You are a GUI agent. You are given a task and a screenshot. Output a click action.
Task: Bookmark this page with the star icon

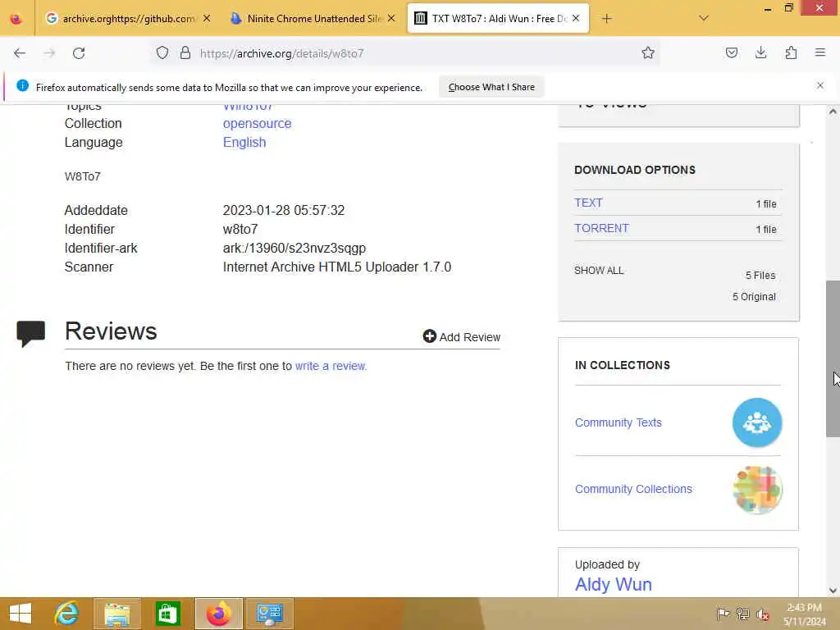648,53
